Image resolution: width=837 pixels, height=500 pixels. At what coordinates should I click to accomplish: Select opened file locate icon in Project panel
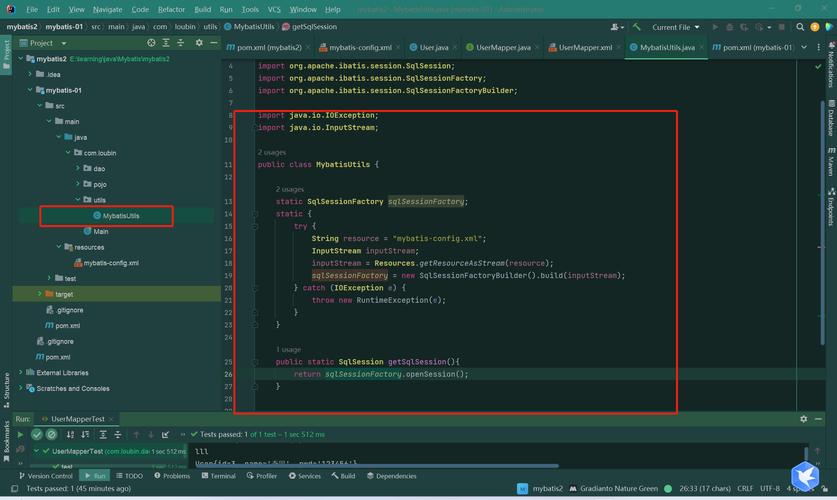151,43
